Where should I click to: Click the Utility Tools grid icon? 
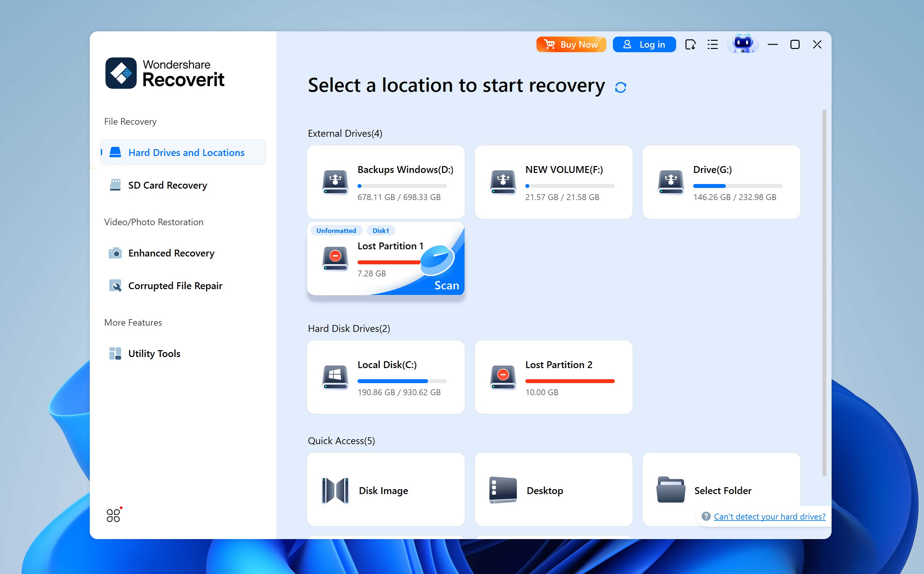coord(115,353)
